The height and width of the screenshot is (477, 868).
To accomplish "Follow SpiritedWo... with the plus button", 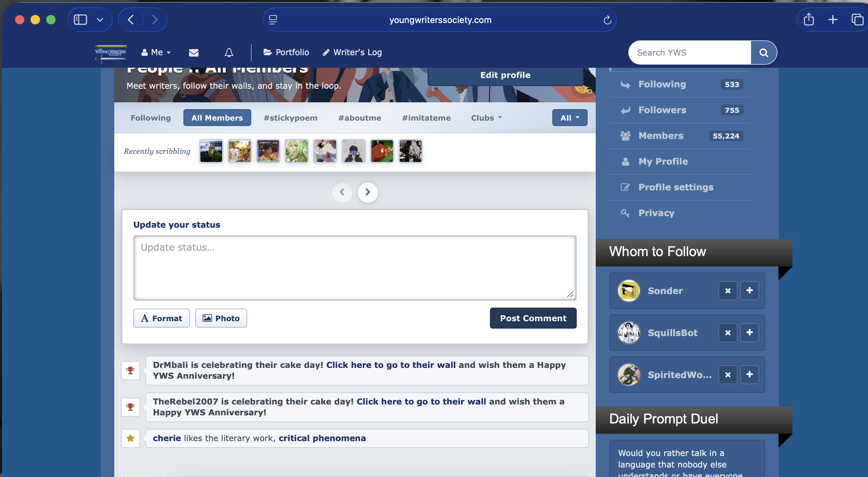I will (749, 375).
